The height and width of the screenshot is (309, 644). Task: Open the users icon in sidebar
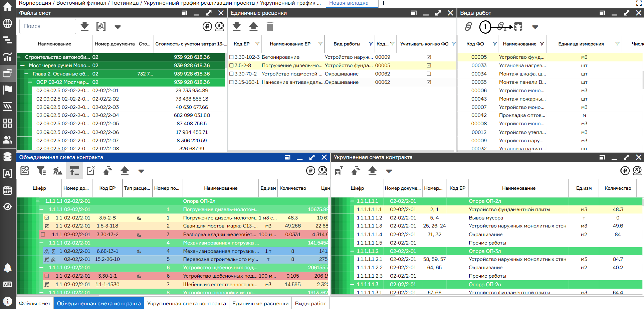(x=7, y=140)
